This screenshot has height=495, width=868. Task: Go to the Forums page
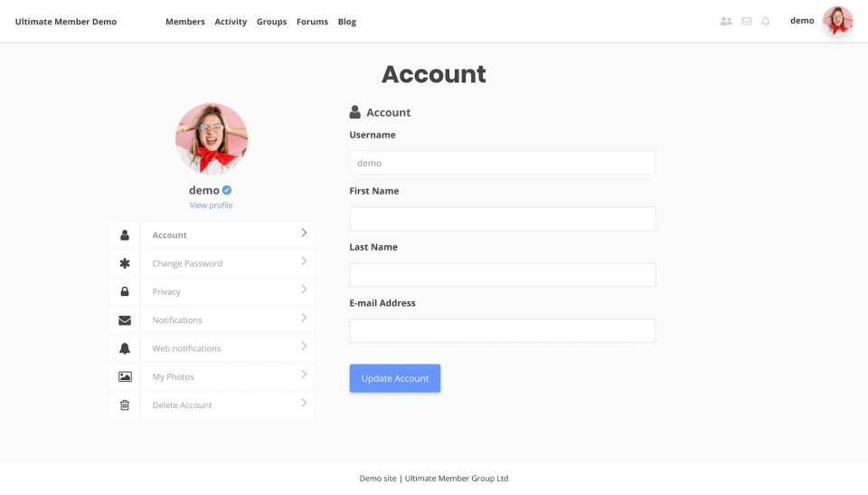(x=312, y=22)
